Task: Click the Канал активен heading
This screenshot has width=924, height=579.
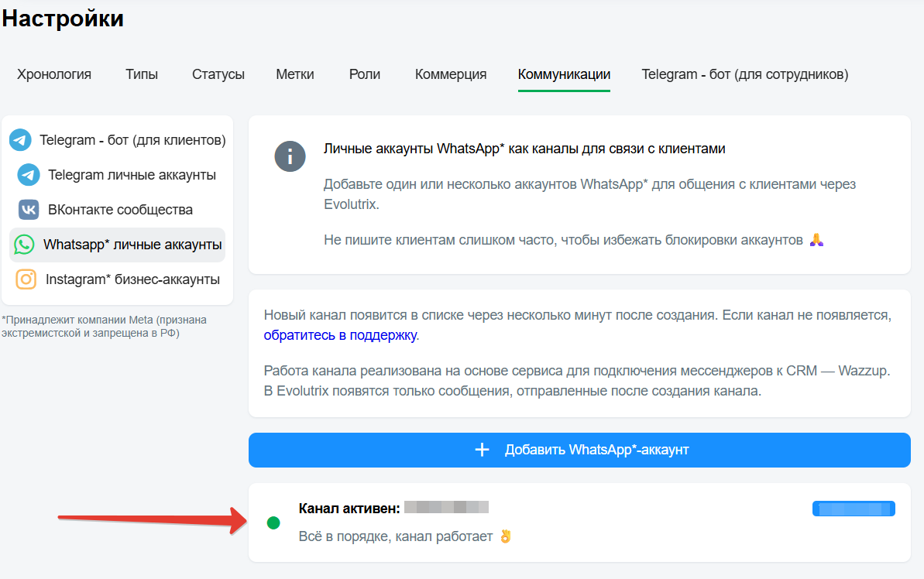Action: coord(349,509)
